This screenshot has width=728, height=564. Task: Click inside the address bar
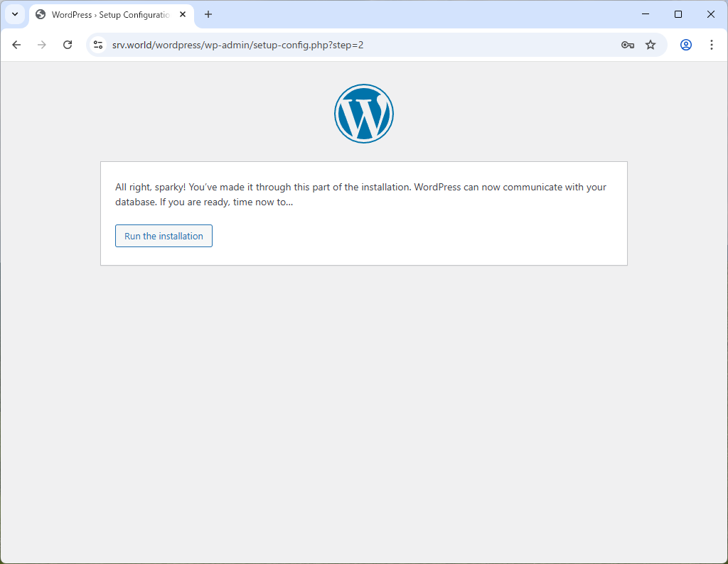point(284,44)
